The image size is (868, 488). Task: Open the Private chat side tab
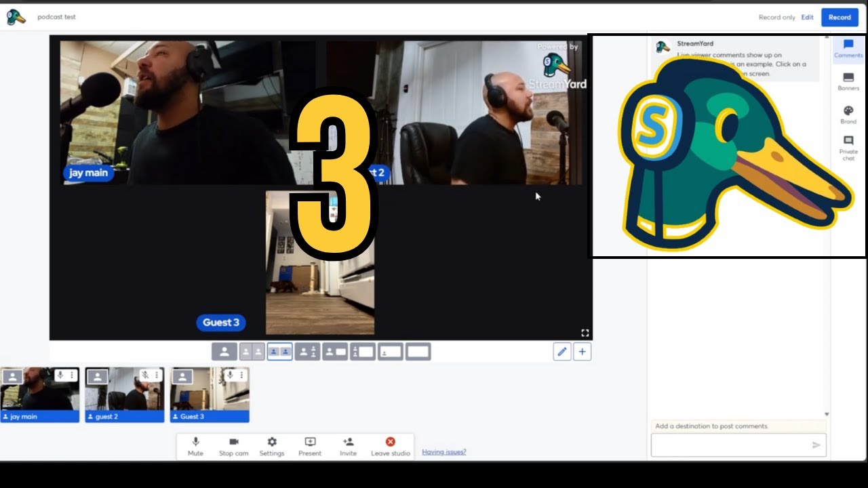tap(848, 147)
